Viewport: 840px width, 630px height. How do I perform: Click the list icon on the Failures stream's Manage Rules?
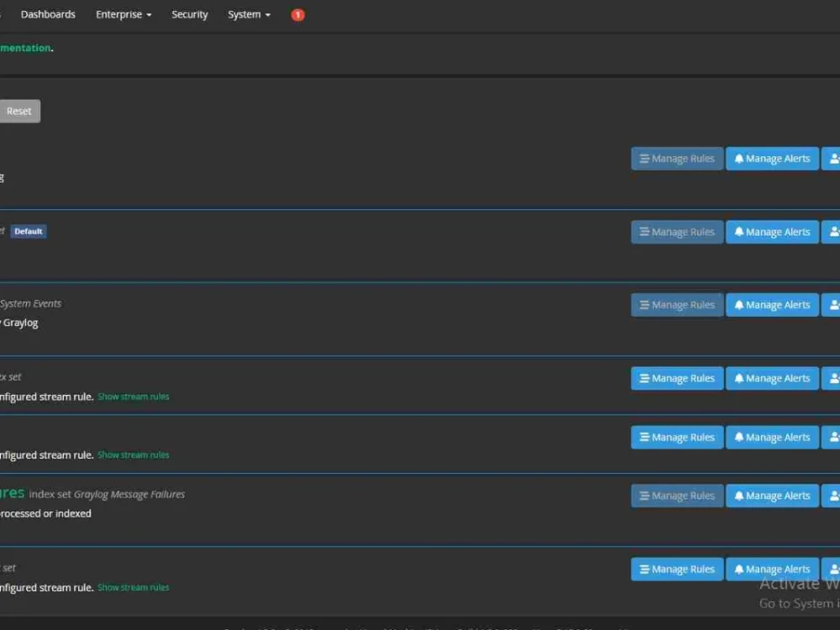[643, 496]
